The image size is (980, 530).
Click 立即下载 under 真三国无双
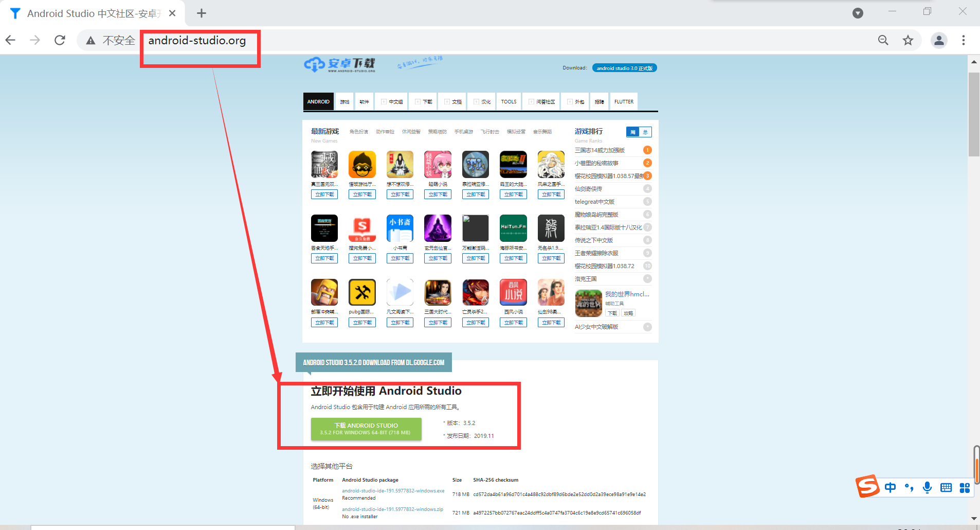click(x=324, y=195)
